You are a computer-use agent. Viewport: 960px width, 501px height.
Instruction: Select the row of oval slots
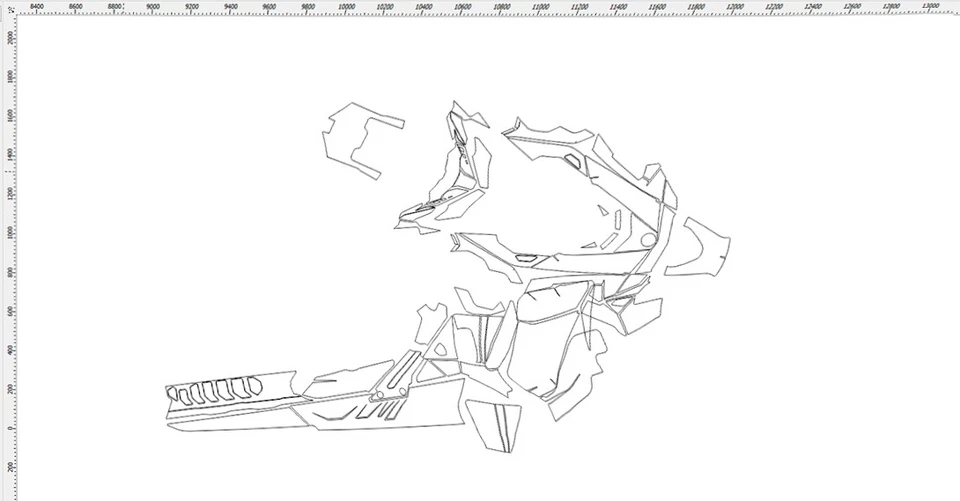[x=215, y=388]
